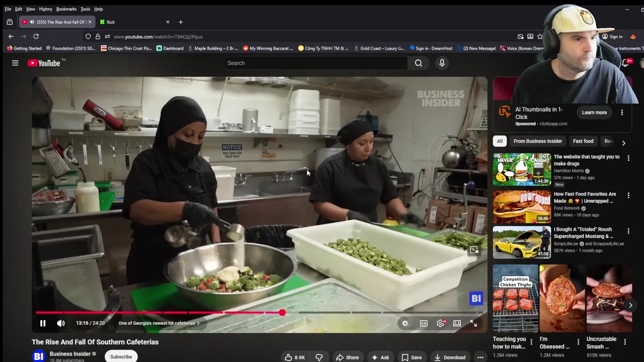Mute the video volume icon

61,323
